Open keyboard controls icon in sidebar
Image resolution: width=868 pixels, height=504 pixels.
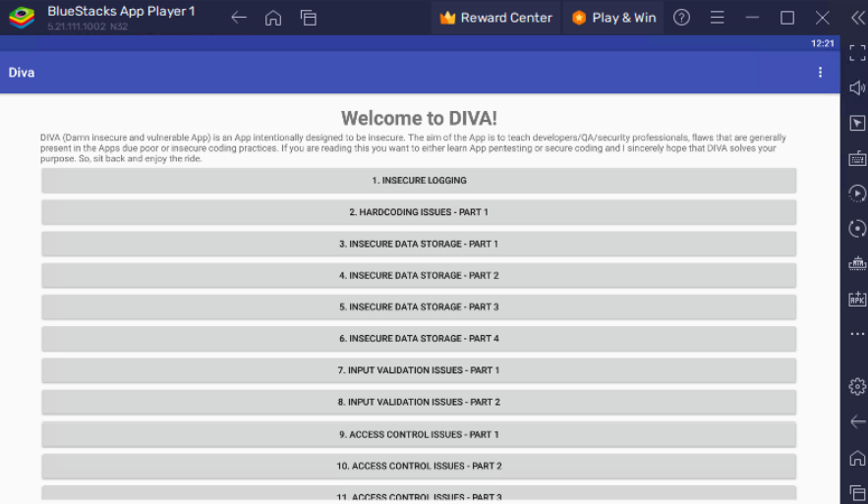pyautogui.click(x=857, y=158)
